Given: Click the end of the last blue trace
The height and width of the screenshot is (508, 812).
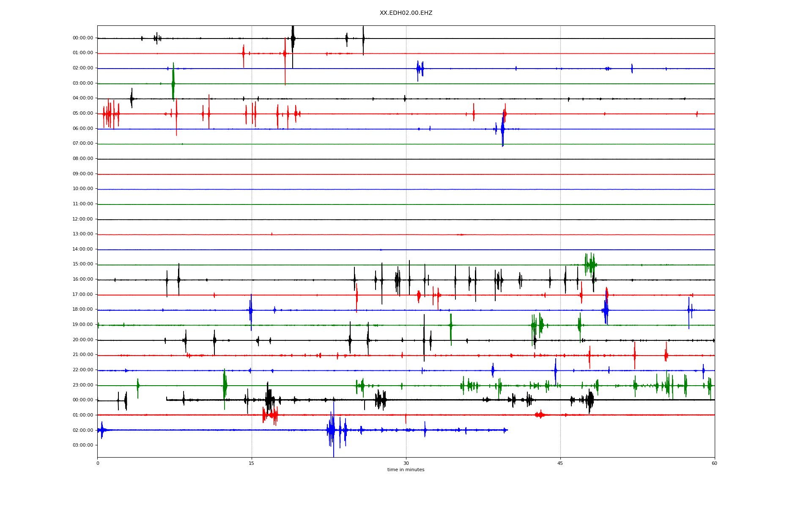Looking at the screenshot, I should tap(507, 430).
